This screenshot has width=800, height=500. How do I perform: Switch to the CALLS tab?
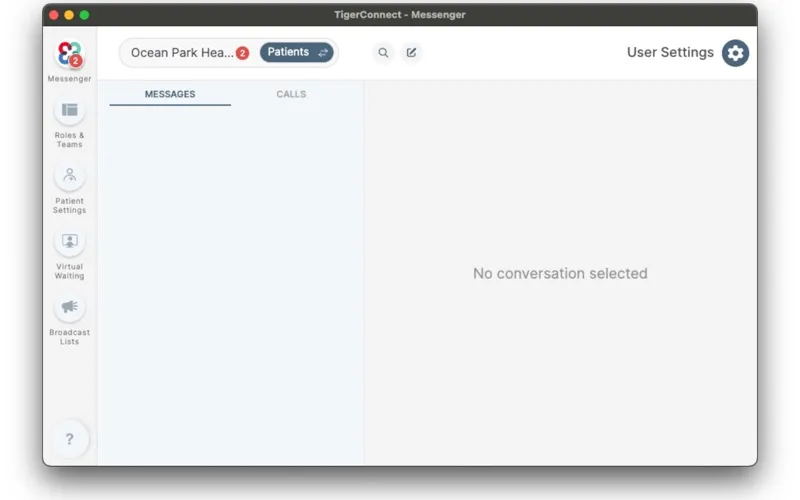[291, 94]
